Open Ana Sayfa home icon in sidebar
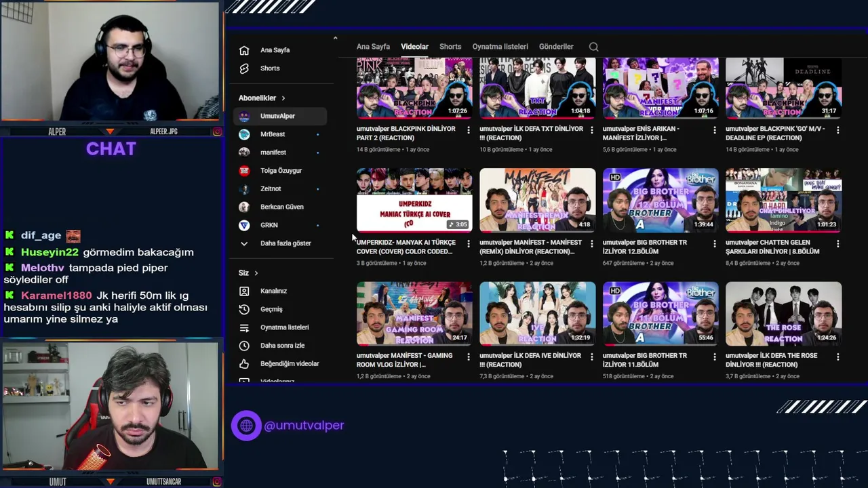 tap(244, 50)
